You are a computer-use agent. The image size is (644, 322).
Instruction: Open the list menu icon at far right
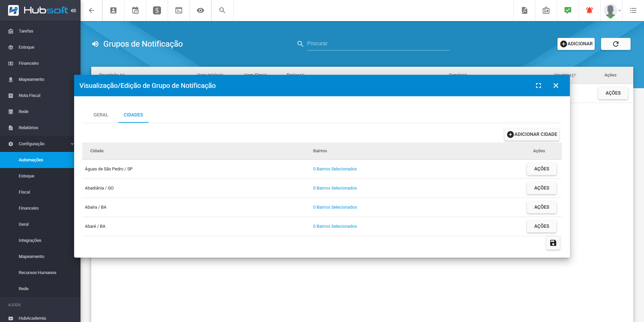pos(633,10)
